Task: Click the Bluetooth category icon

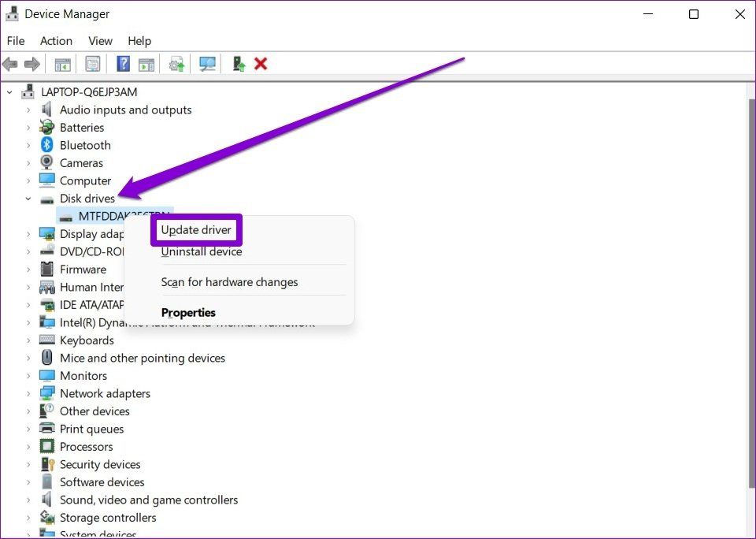Action: pos(46,145)
